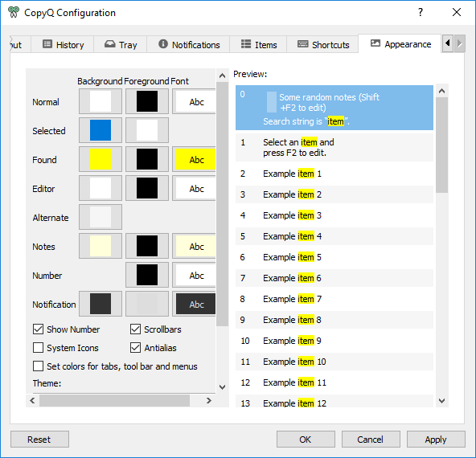Toggle the Antialias checkbox
476x458 pixels.
click(x=135, y=348)
